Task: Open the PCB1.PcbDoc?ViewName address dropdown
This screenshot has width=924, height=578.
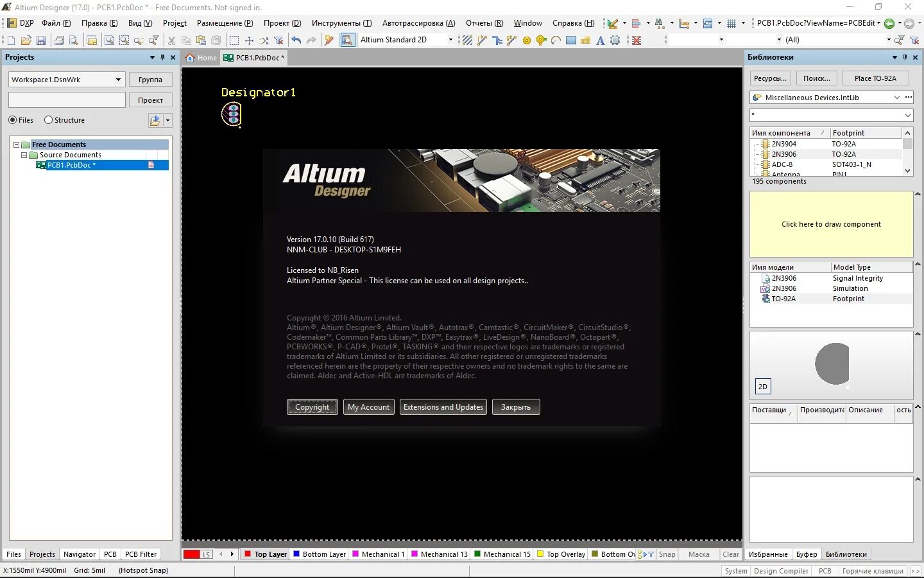Action: (878, 23)
